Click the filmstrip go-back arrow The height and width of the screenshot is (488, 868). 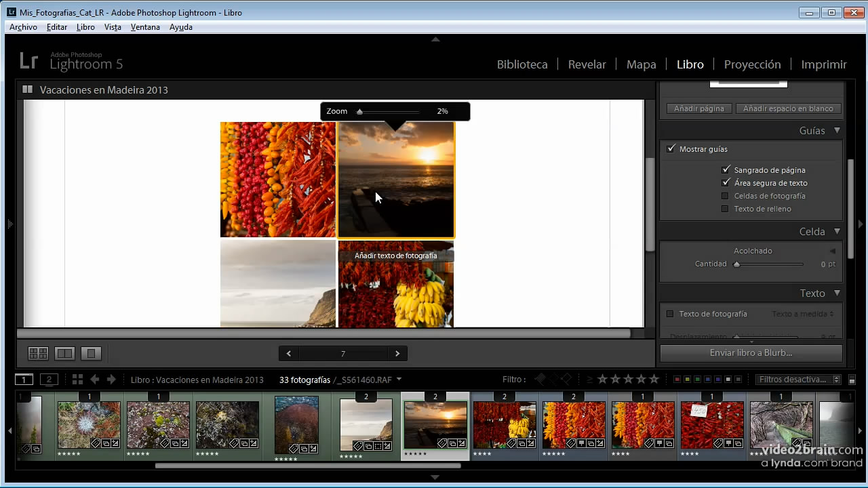pos(95,380)
